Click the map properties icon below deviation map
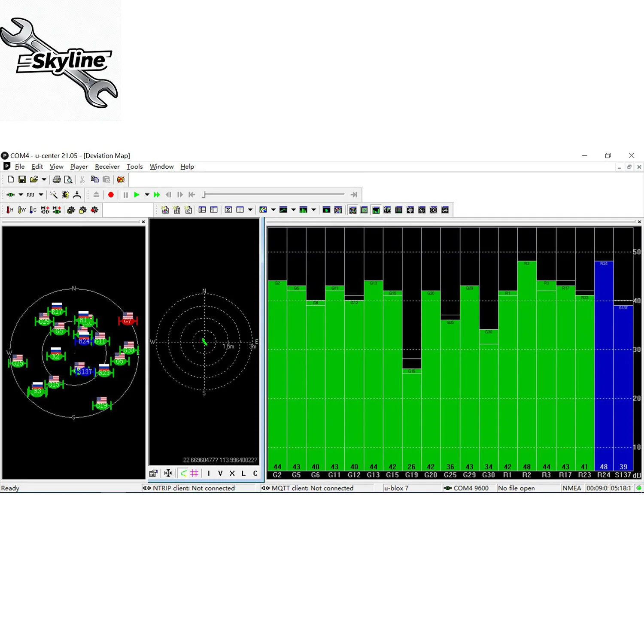Image resolution: width=644 pixels, height=644 pixels. point(153,473)
